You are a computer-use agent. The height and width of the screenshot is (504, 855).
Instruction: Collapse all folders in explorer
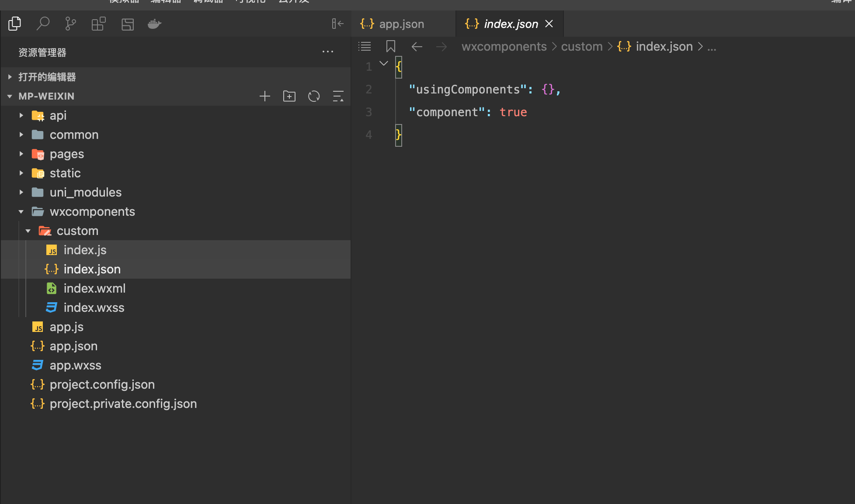[338, 96]
